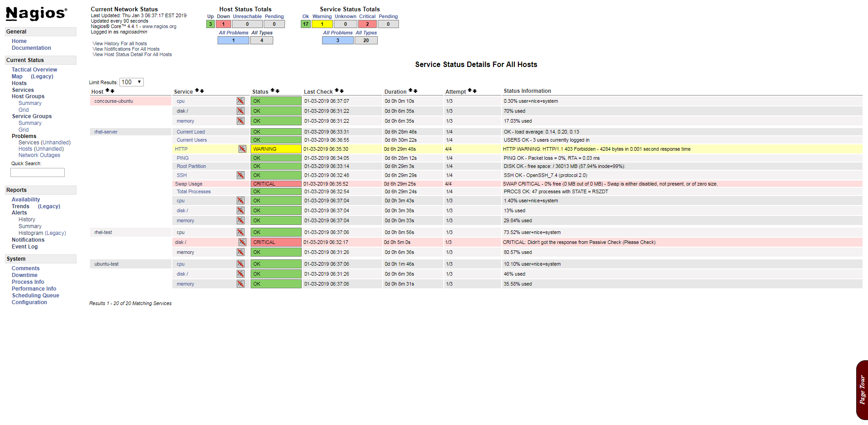Image resolution: width=868 pixels, height=425 pixels.
Task: Click the yellow service Warning count box
Action: pos(322,24)
